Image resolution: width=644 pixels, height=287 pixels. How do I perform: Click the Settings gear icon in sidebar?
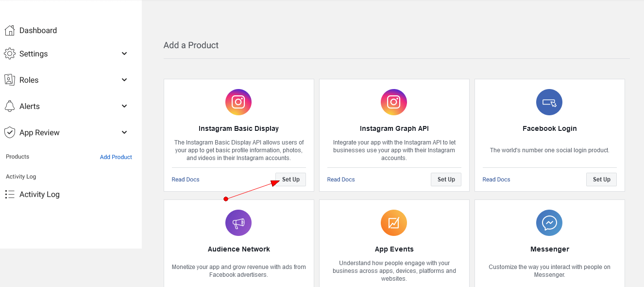10,54
